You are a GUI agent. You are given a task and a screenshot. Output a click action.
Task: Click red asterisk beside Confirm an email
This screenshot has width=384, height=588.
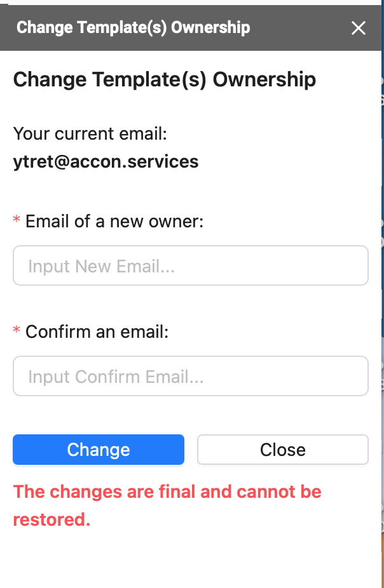coord(17,330)
